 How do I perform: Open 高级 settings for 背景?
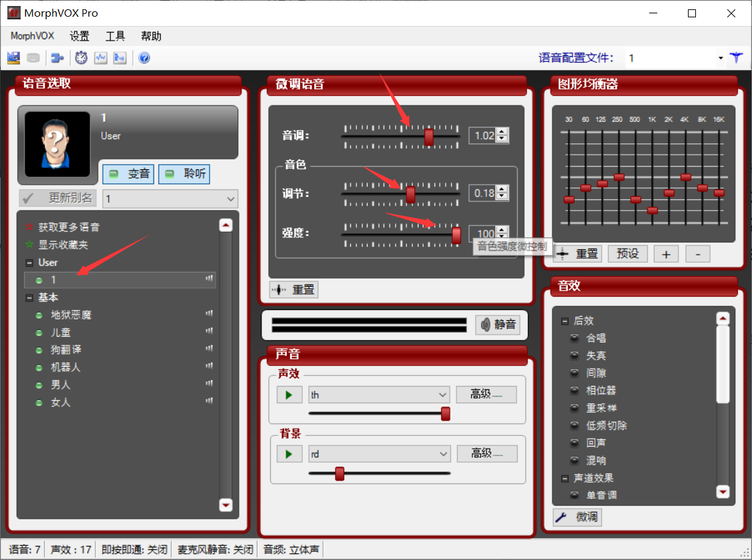(x=487, y=453)
